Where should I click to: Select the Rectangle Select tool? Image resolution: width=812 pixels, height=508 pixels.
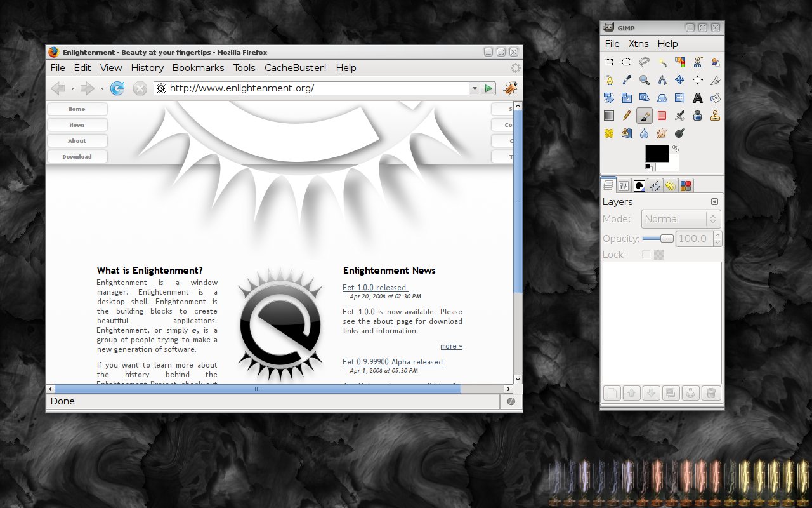[608, 62]
